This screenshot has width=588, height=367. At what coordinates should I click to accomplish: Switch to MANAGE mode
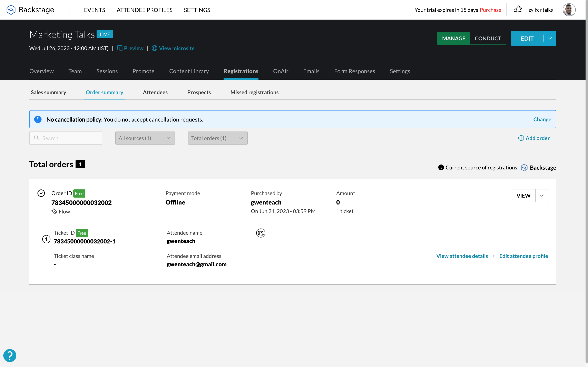(453, 38)
